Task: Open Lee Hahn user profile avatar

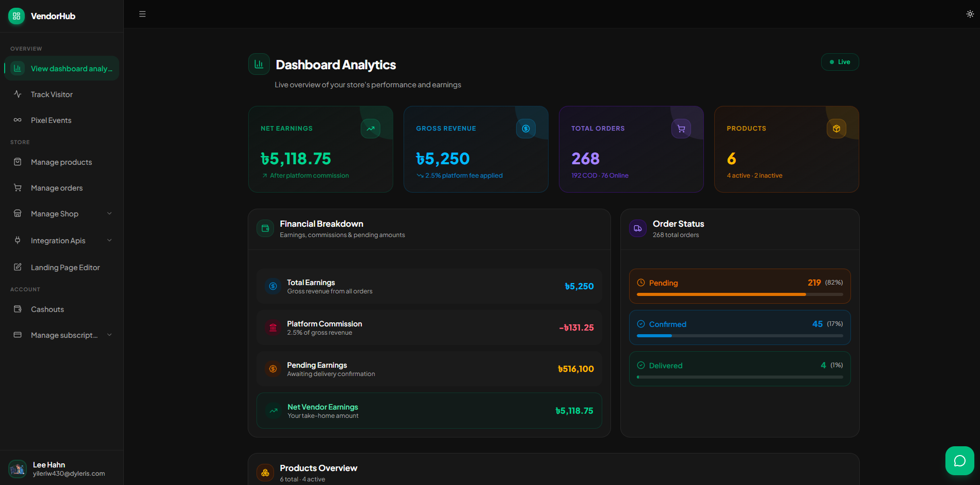Action: pos(18,469)
